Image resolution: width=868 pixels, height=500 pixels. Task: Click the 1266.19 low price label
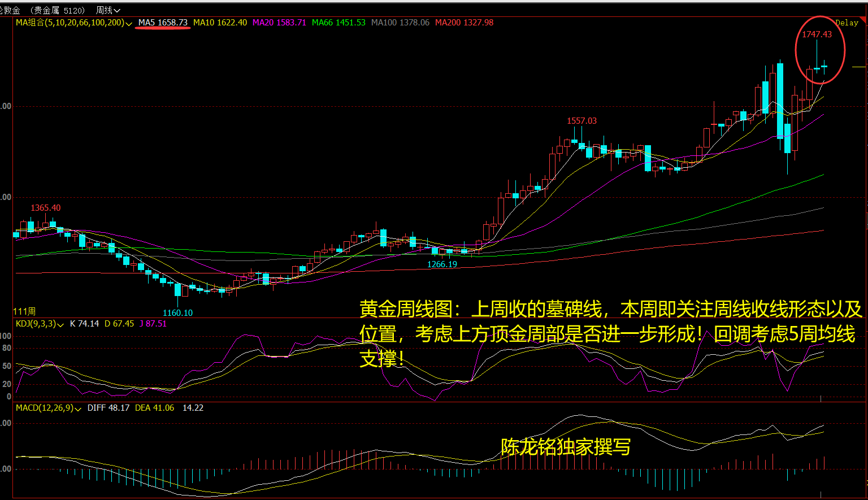tap(442, 264)
